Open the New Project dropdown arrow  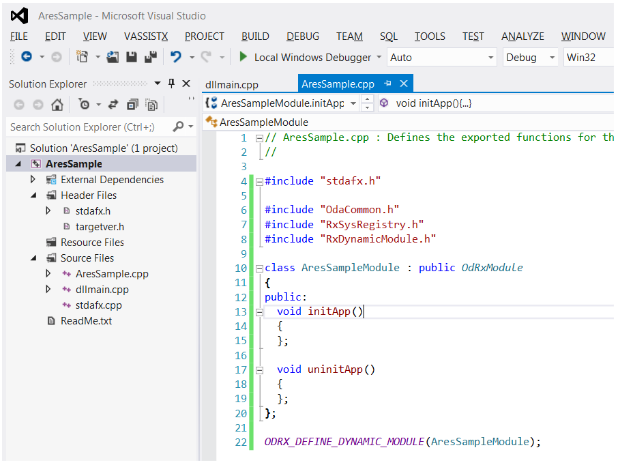click(x=97, y=57)
